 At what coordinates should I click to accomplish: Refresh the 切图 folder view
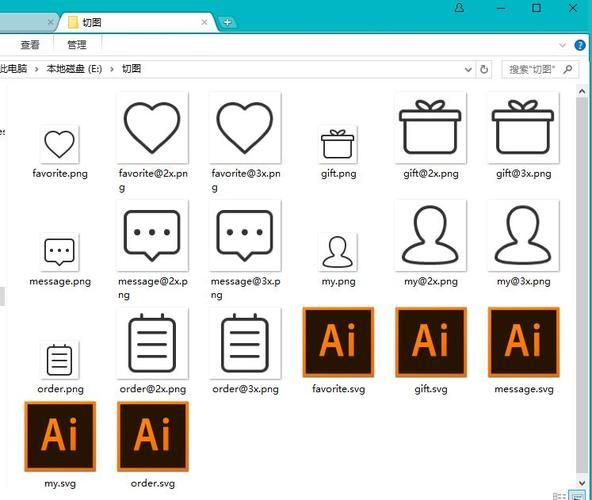[484, 69]
